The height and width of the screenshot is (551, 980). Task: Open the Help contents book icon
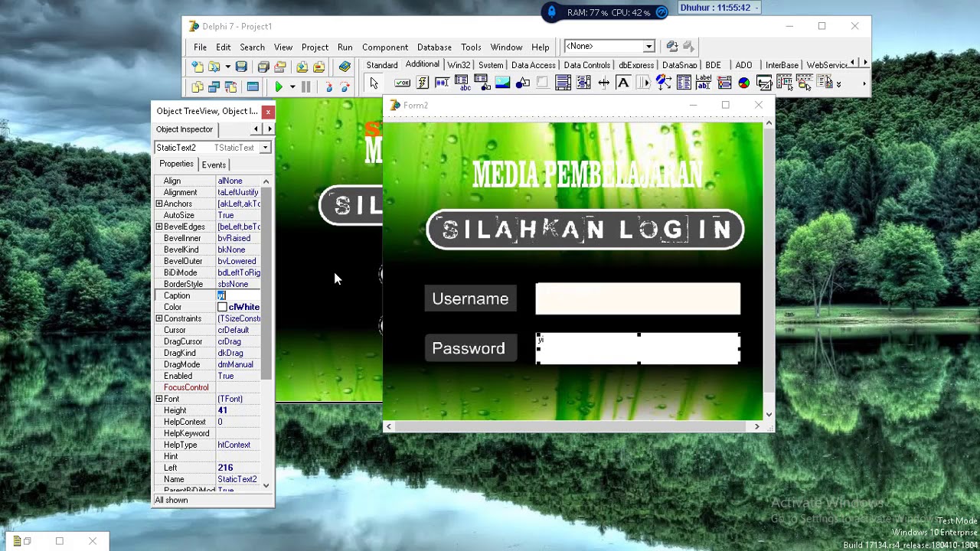(345, 67)
